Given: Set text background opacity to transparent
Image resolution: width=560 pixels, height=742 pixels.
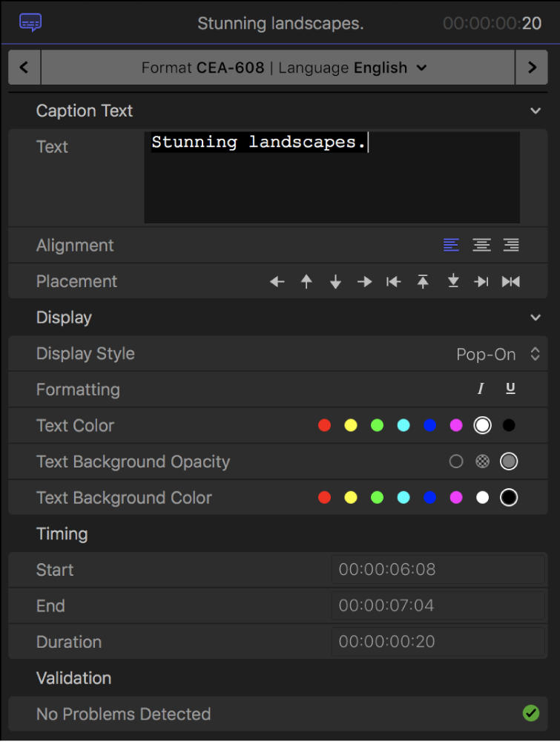Looking at the screenshot, I should coord(455,461).
